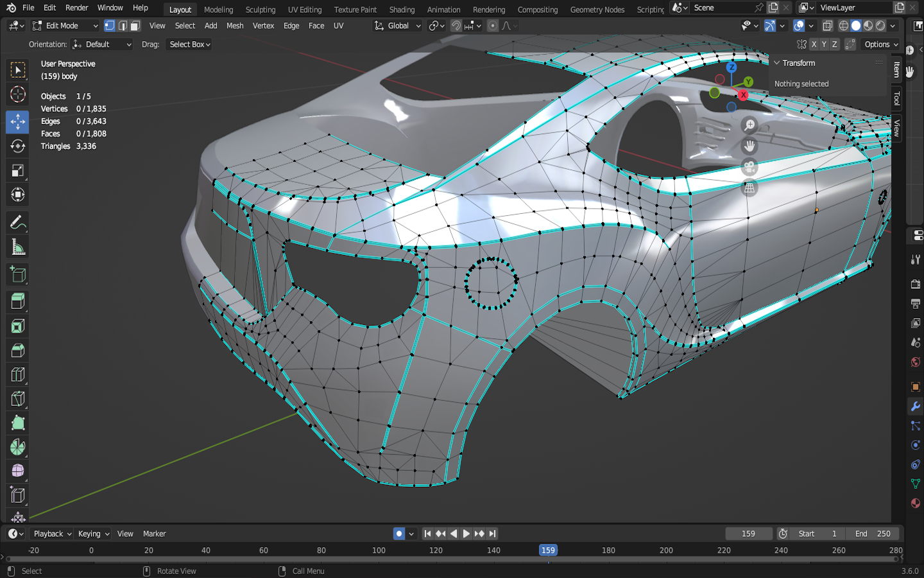
Task: Collapse the Transform panel
Action: coord(777,63)
